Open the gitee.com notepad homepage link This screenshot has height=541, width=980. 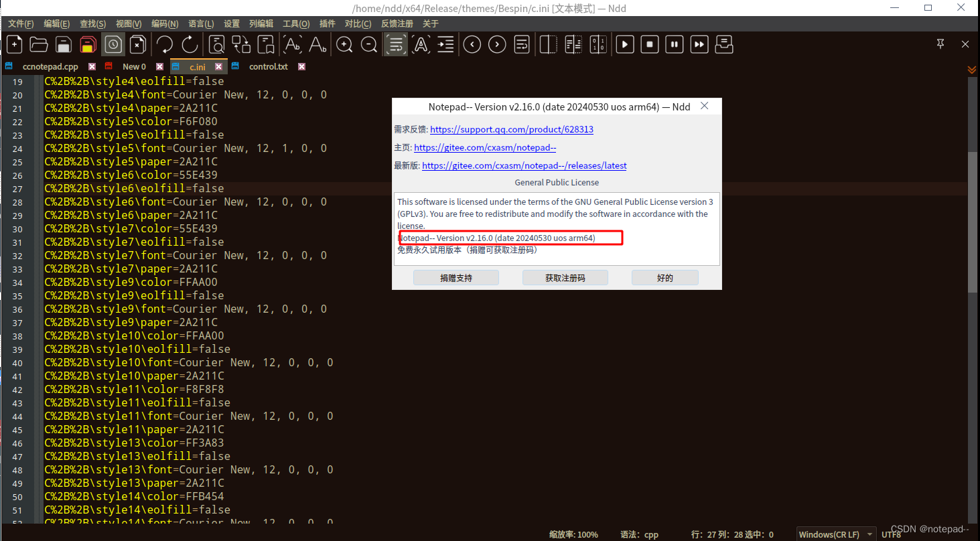click(x=484, y=147)
